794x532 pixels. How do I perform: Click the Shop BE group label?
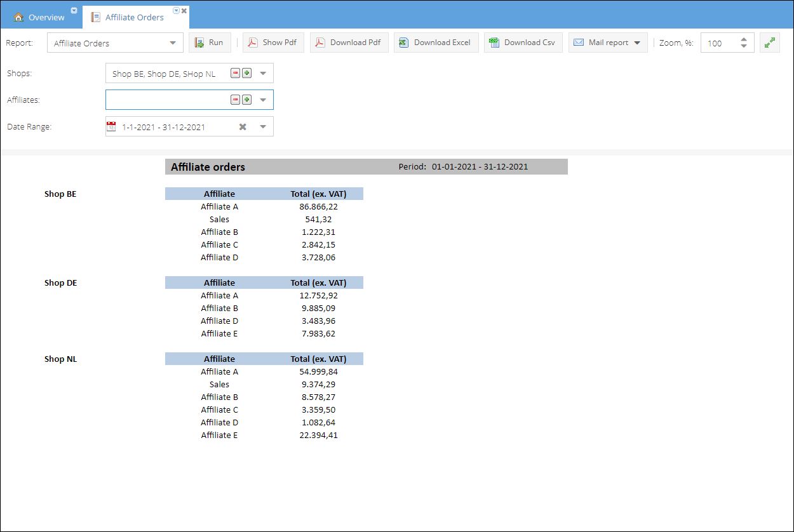coord(60,194)
